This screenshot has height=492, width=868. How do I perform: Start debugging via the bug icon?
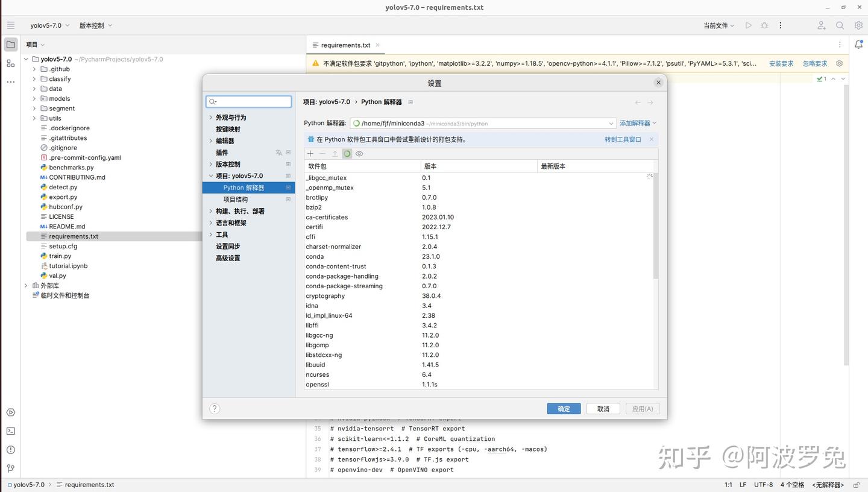(x=764, y=25)
